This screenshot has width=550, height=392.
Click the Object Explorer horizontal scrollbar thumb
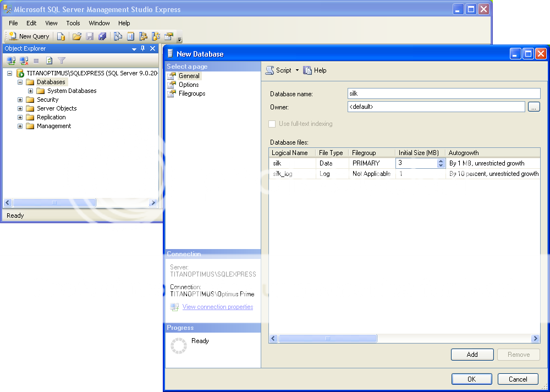pos(54,203)
